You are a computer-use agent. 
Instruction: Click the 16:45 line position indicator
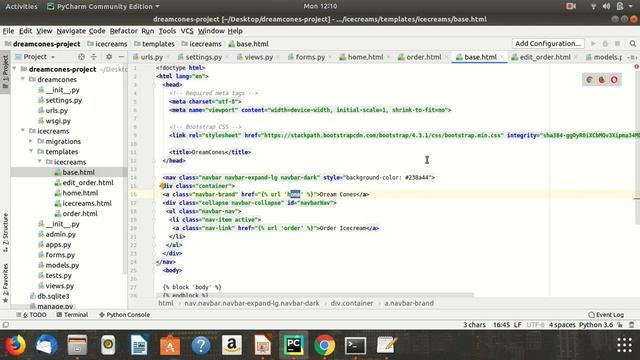tap(501, 325)
